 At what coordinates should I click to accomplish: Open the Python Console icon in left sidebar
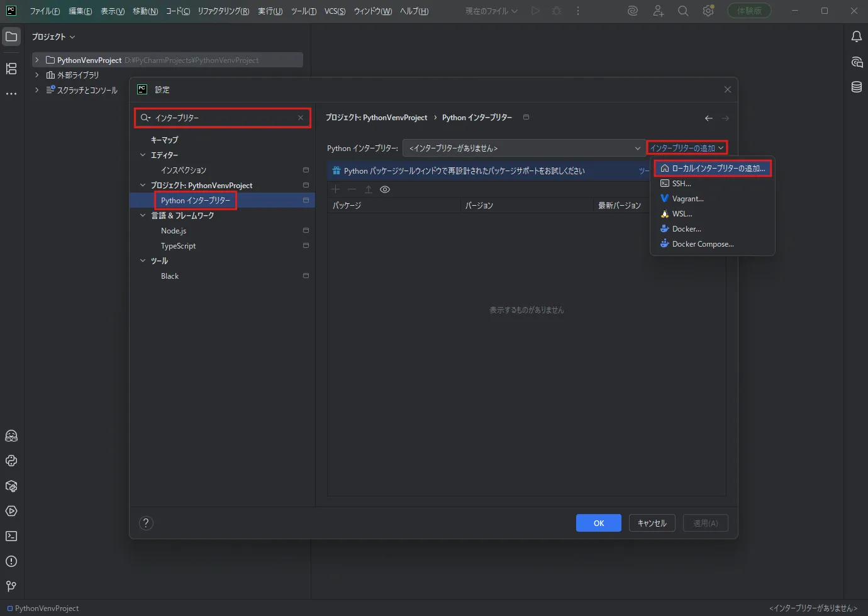pos(11,461)
